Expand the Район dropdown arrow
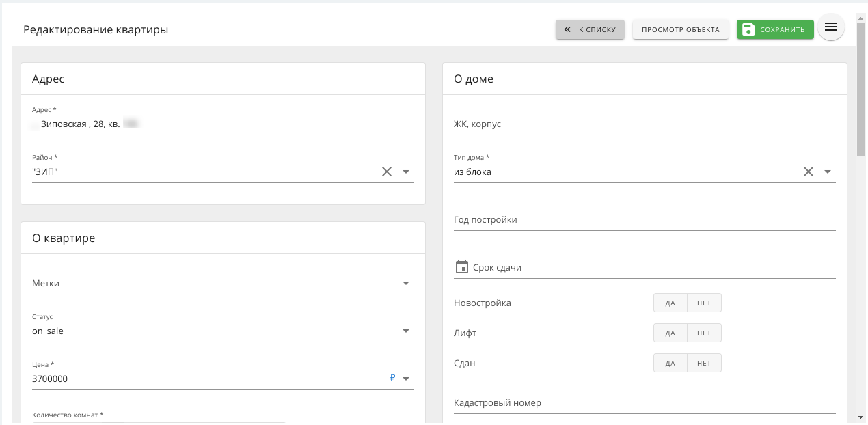Screen dimensions: 868x425 click(x=406, y=172)
